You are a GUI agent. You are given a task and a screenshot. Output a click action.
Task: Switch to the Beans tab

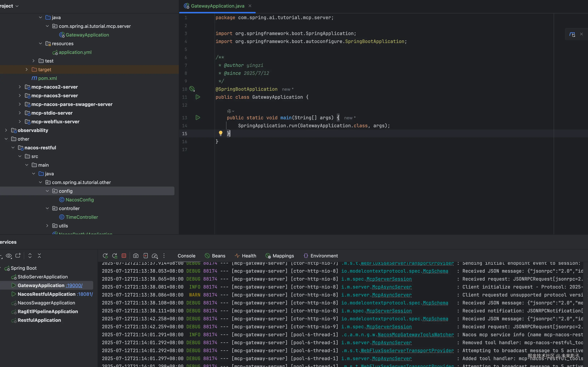pos(215,256)
